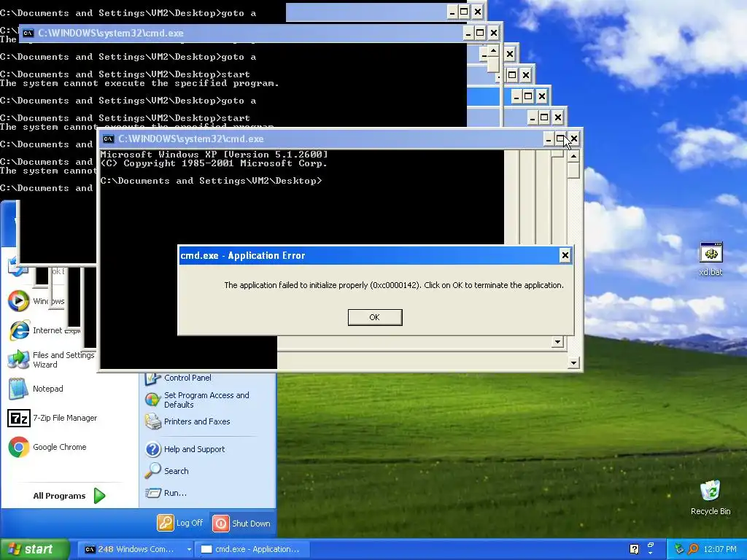This screenshot has height=560, width=747.
Task: Click the Printers and Faxes icon
Action: pyautogui.click(x=153, y=421)
